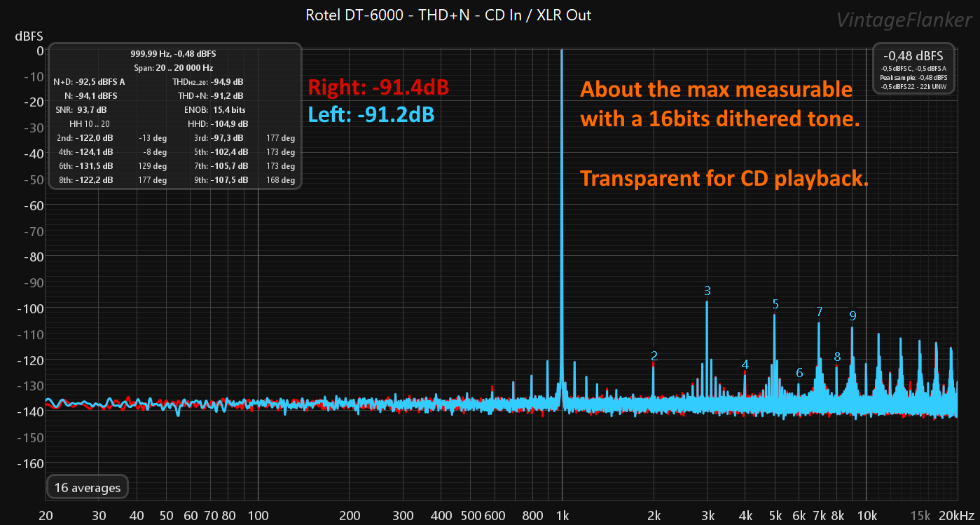This screenshot has width=980, height=525.
Task: Click the '-0,5 dBFS 22 - 22k UNW' line
Action: (913, 86)
